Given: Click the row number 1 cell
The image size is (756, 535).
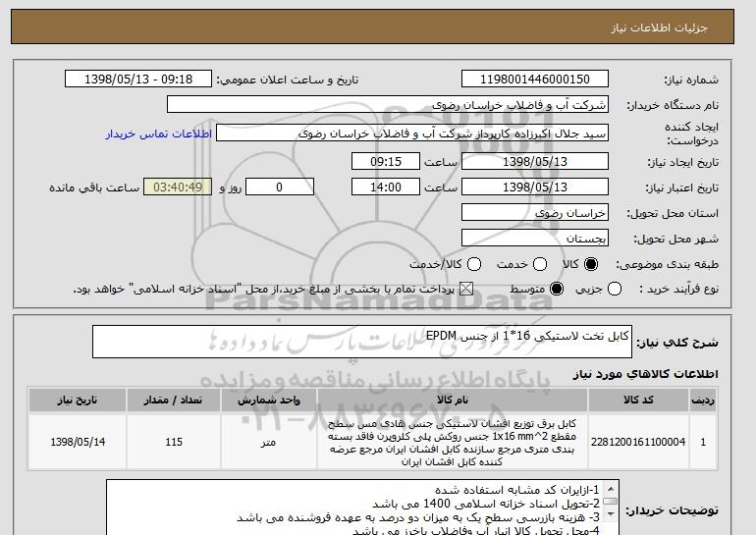Looking at the screenshot, I should click(703, 442).
